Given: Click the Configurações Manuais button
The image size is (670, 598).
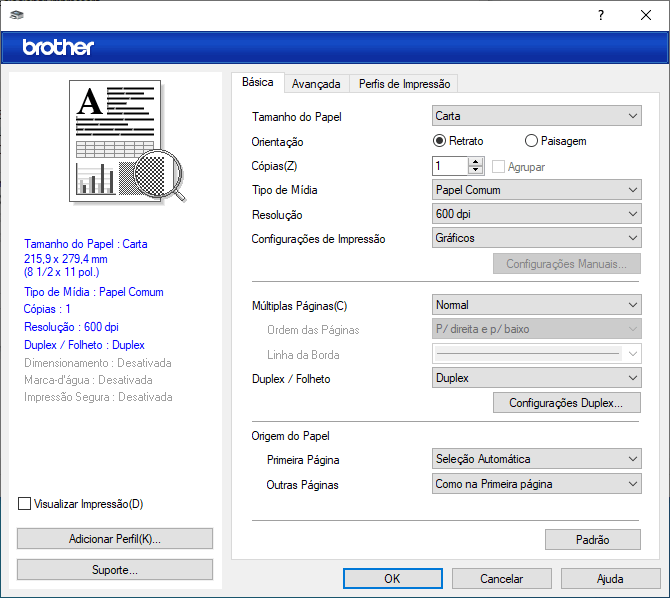Looking at the screenshot, I should 567,264.
